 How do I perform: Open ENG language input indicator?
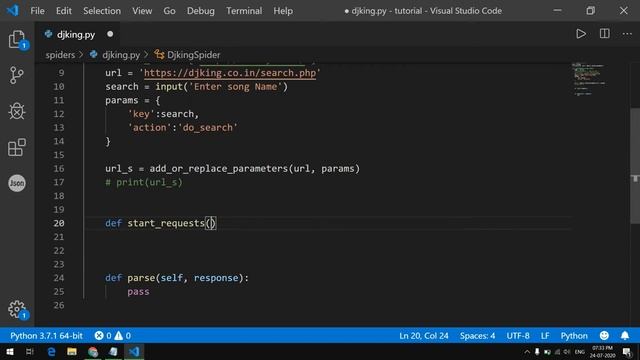click(579, 352)
